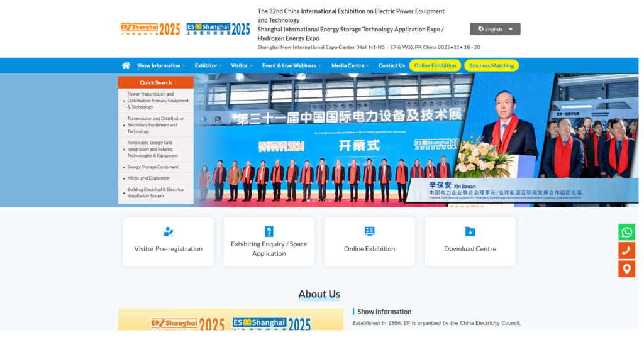Click 'Established in 1986' paragraph text

tap(436, 323)
